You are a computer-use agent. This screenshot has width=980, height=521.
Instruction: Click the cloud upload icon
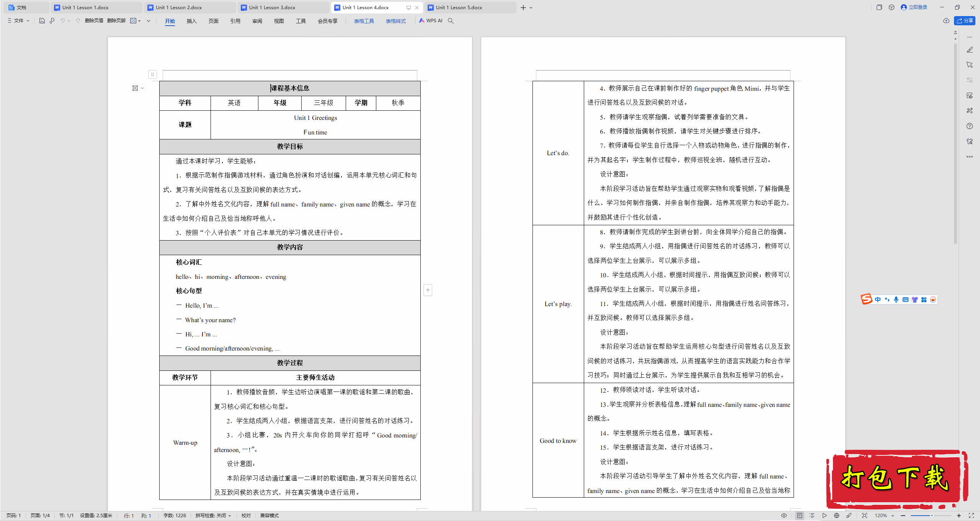pyautogui.click(x=946, y=21)
